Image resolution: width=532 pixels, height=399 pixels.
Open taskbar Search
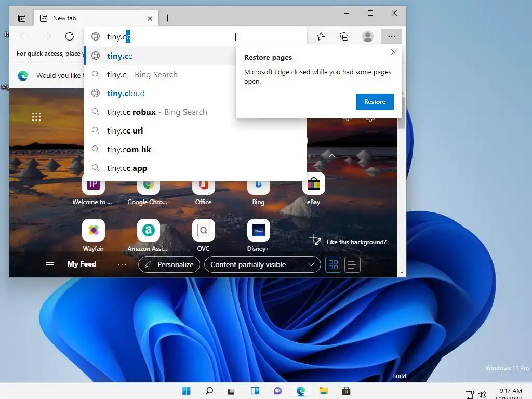point(209,391)
